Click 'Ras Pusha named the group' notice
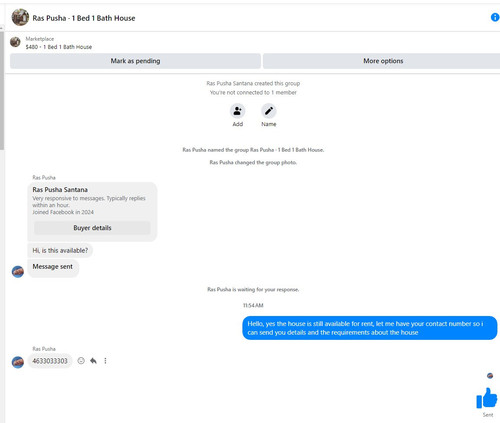 [x=253, y=150]
